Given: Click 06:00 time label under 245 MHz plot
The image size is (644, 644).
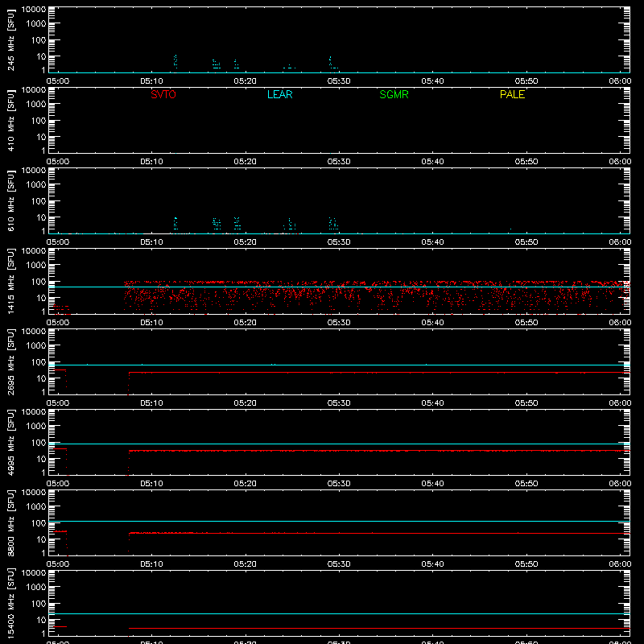Looking at the screenshot, I should [620, 81].
